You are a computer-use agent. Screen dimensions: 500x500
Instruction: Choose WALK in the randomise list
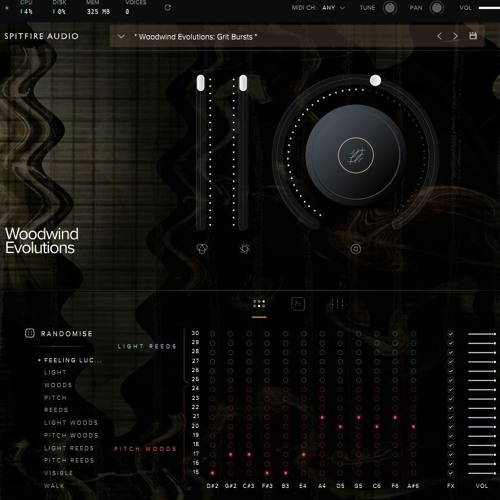[54, 486]
